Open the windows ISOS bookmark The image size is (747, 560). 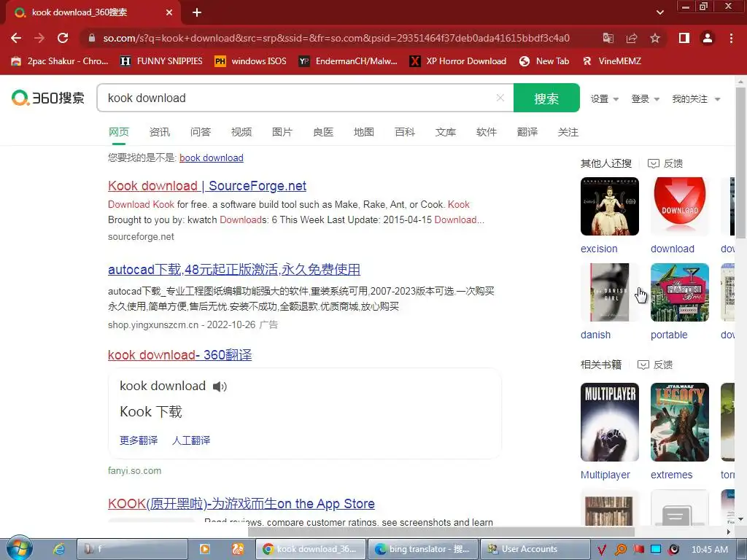click(x=251, y=61)
